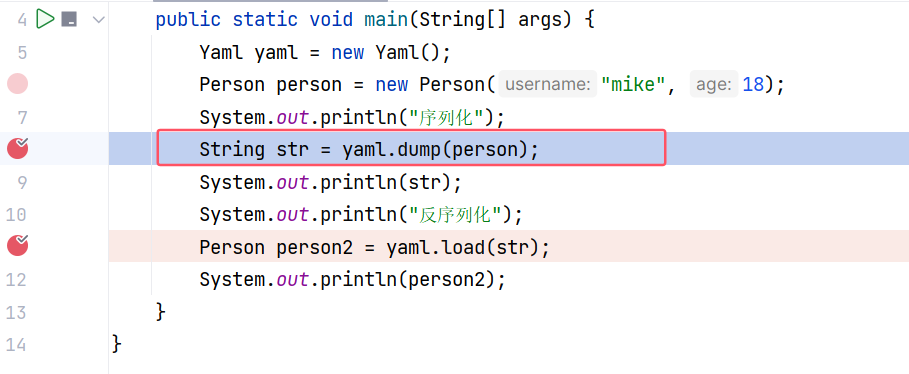This screenshot has height=374, width=909.
Task: Place cursor on yaml.dump(person) call
Action: [435, 150]
